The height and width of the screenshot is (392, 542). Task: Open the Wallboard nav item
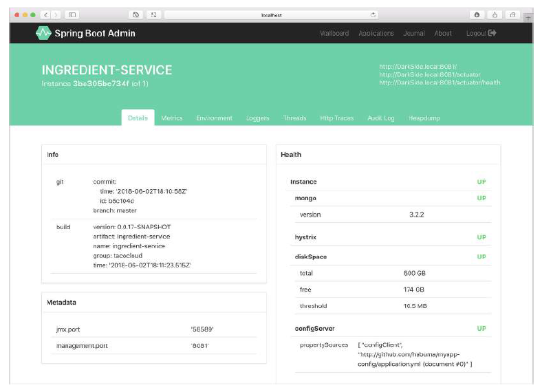334,33
